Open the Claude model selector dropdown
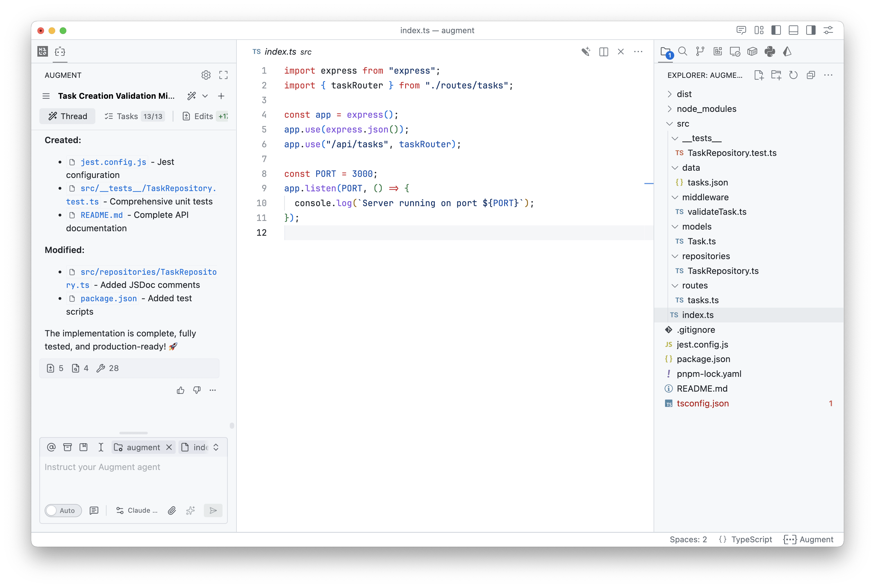The height and width of the screenshot is (588, 875). click(137, 510)
